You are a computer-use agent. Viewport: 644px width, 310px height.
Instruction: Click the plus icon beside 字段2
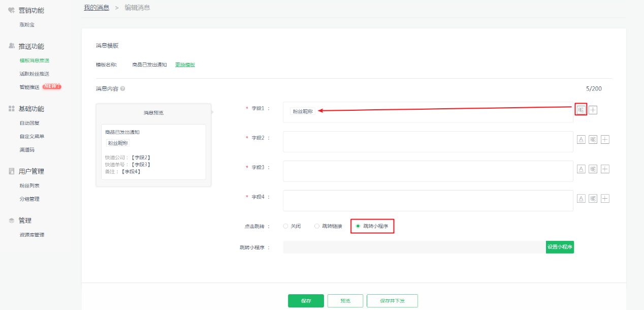pyautogui.click(x=604, y=140)
